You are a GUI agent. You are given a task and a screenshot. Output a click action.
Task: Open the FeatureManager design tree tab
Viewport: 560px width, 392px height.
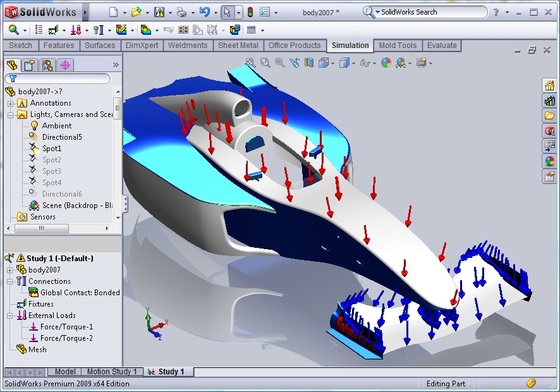coord(12,65)
